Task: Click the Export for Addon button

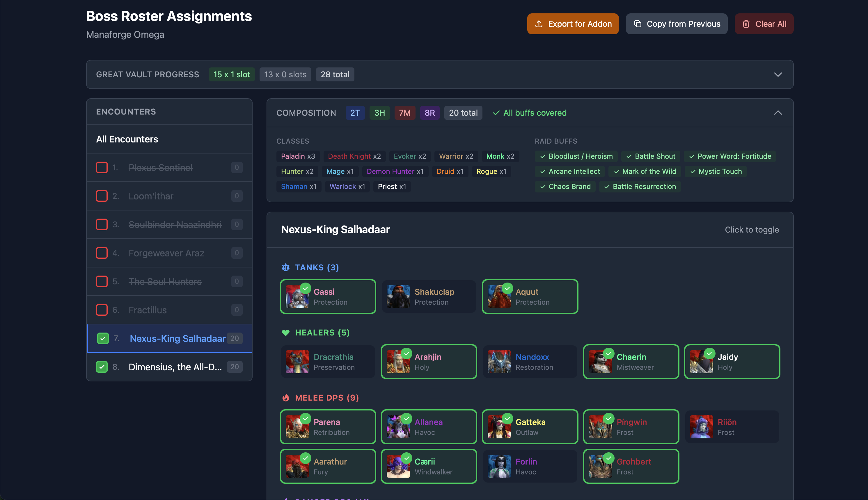Action: click(x=573, y=24)
